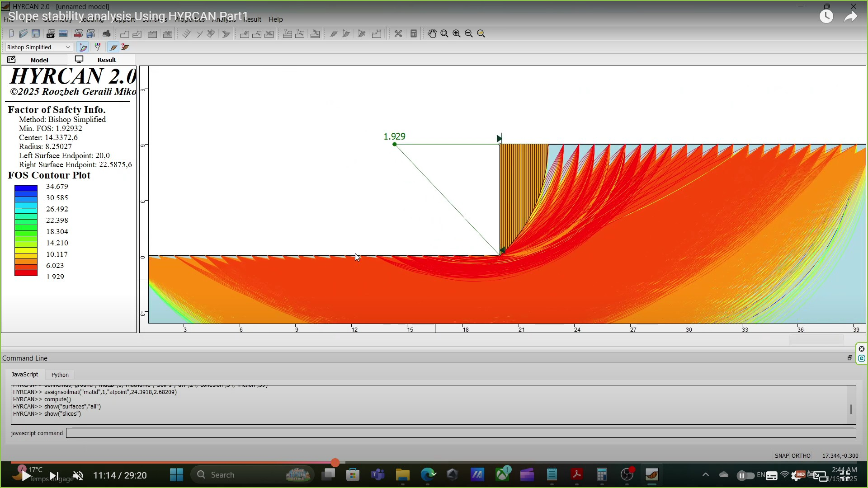Click the 1.929 FOS label on plot

click(x=394, y=136)
